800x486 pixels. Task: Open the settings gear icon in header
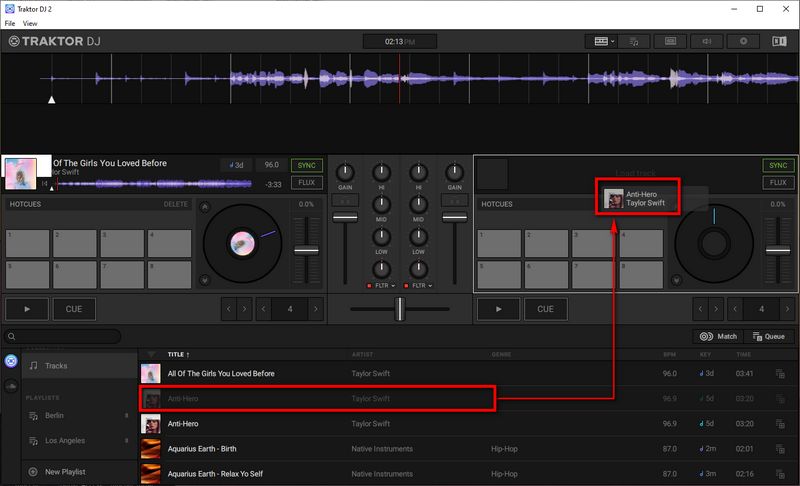pos(743,41)
